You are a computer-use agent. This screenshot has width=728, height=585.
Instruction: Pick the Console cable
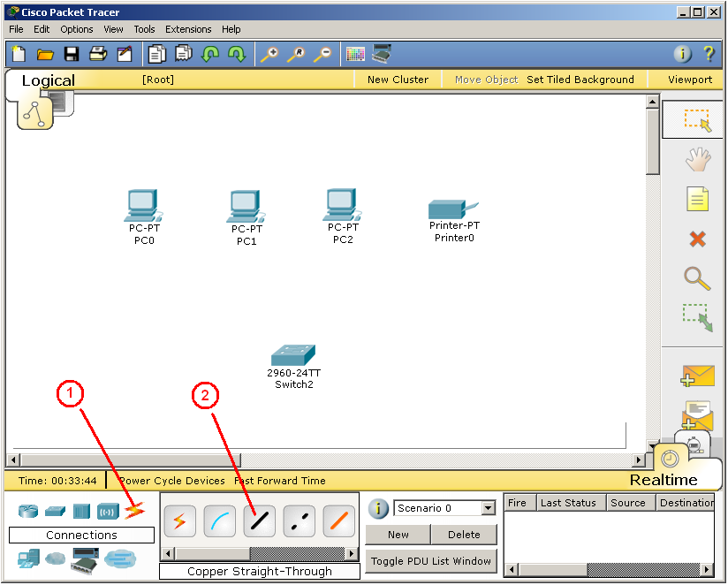coord(220,520)
